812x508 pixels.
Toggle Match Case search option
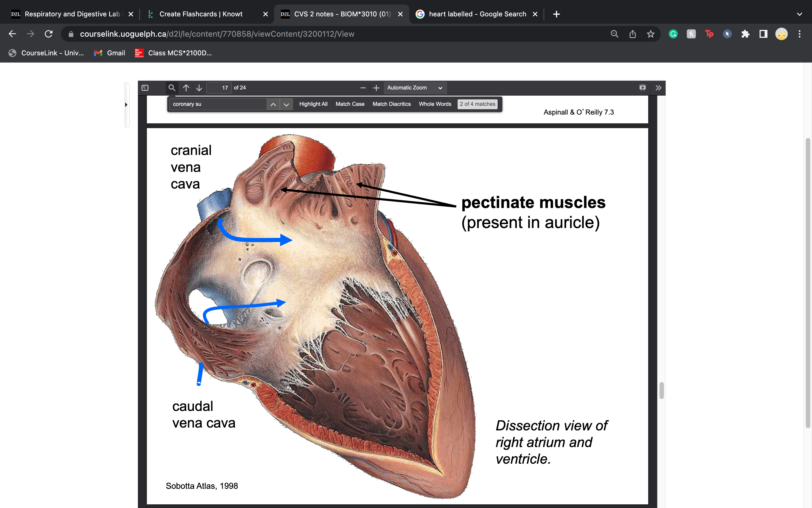350,104
